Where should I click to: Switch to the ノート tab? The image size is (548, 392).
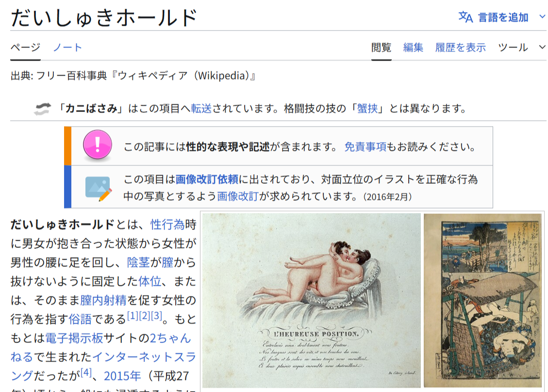67,47
